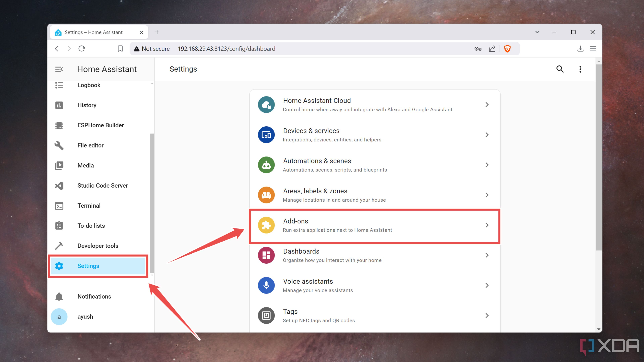The image size is (644, 362).
Task: Open the To-do lists clipboard icon
Action: click(59, 226)
